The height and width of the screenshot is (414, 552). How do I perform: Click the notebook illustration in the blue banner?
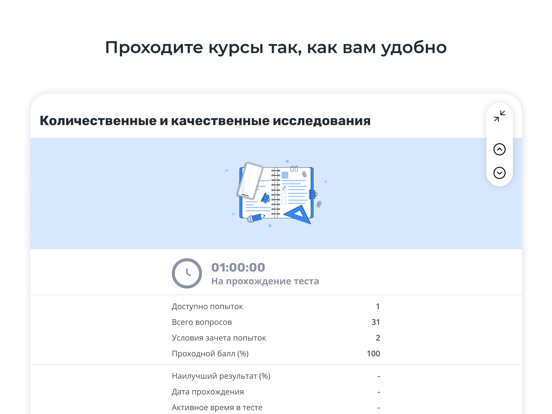click(x=275, y=193)
